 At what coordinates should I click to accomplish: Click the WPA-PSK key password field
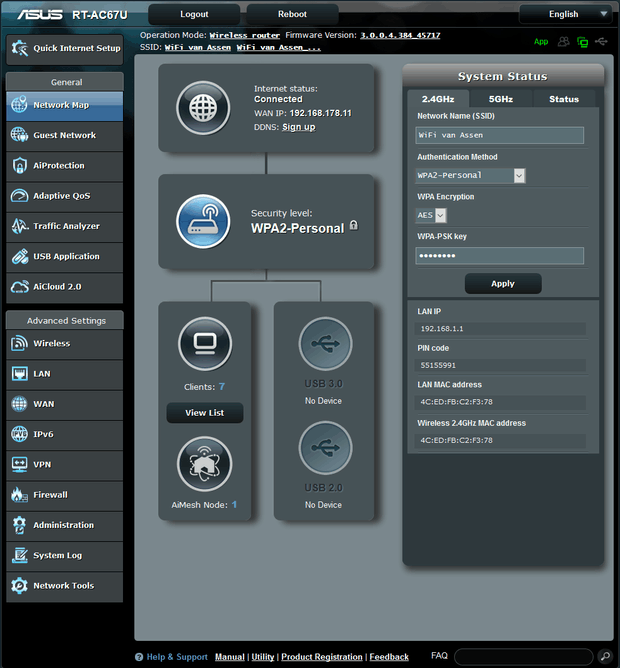pyautogui.click(x=499, y=256)
